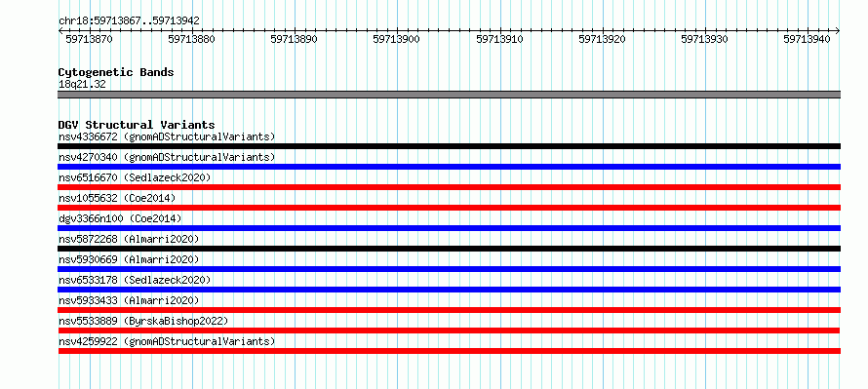Screen dimensions: 868x389
Task: Click the nsv6533178 (Sedlazeck2020) label
Action: click(x=135, y=280)
